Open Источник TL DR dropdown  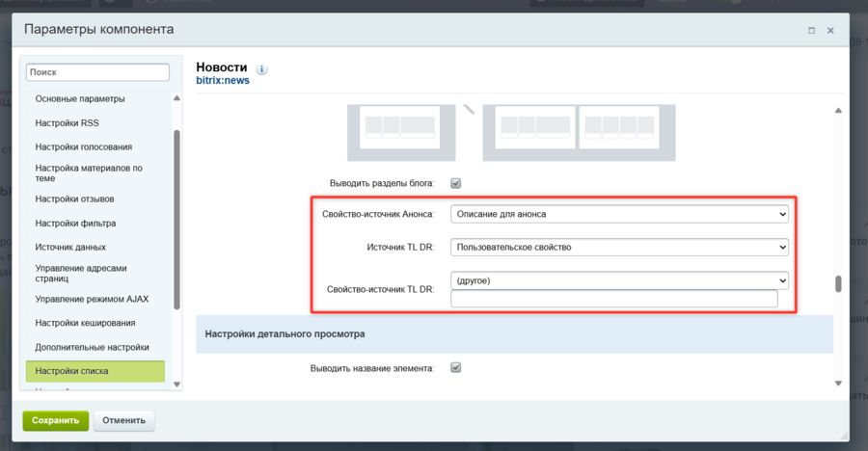point(619,248)
